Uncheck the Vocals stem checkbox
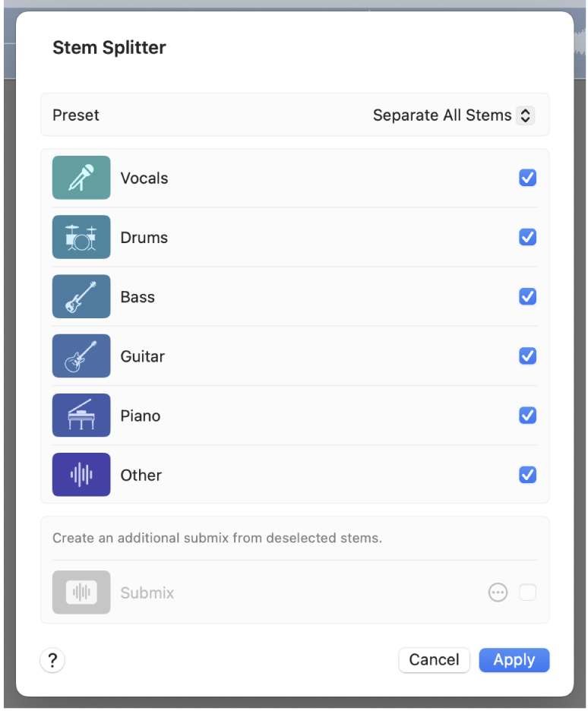The width and height of the screenshot is (588, 711). (527, 178)
